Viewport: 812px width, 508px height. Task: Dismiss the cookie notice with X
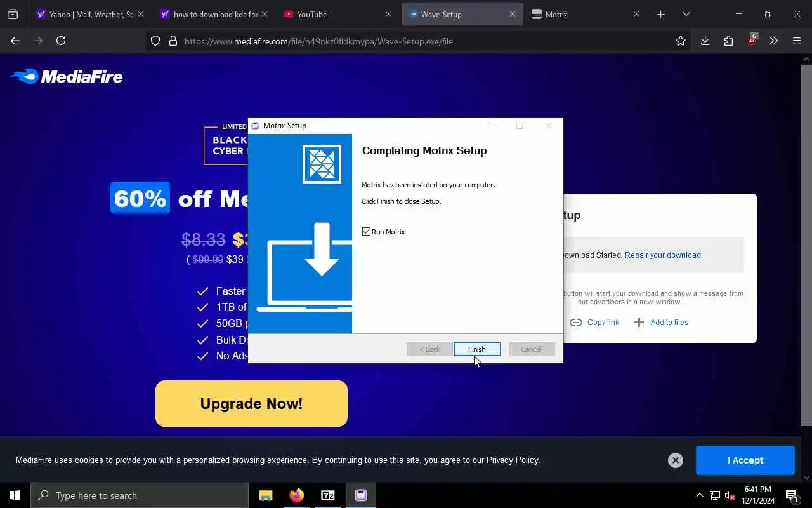pyautogui.click(x=676, y=460)
